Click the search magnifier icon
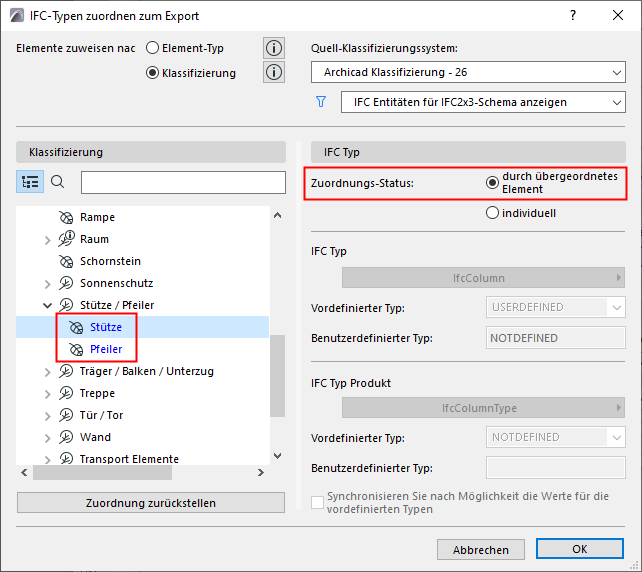 pyautogui.click(x=57, y=182)
